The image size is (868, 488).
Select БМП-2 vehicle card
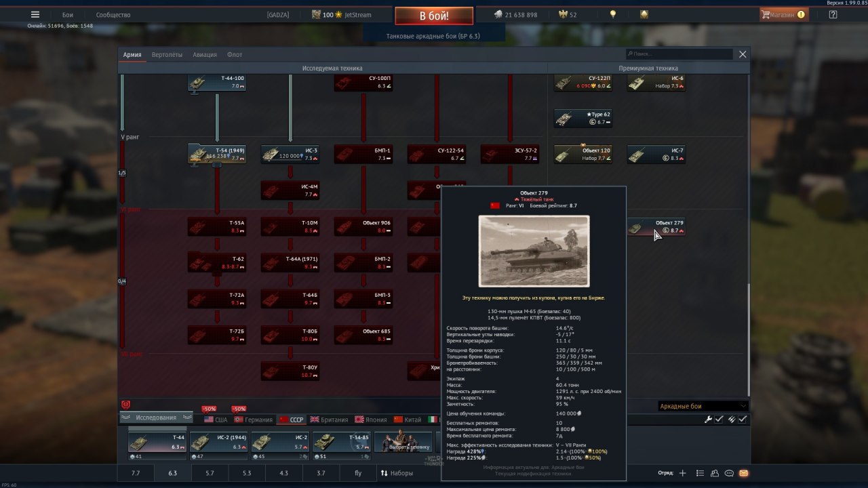(x=363, y=263)
